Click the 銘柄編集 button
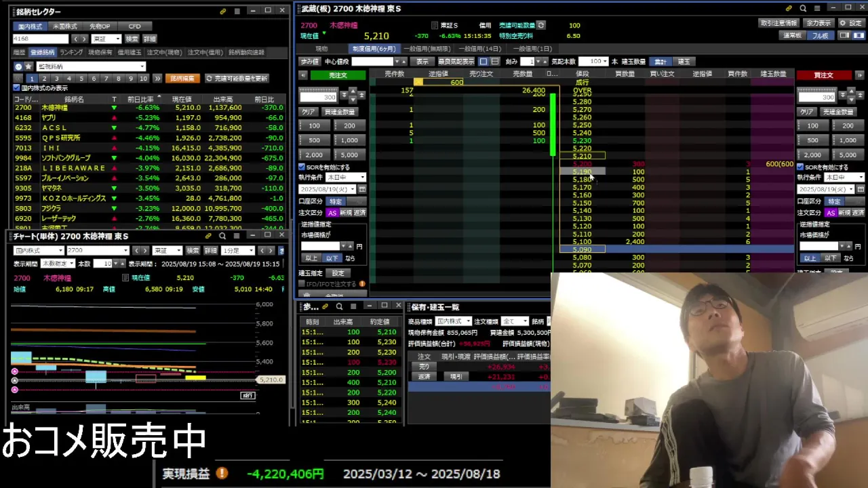Viewport: 868px width, 488px height. pos(182,79)
